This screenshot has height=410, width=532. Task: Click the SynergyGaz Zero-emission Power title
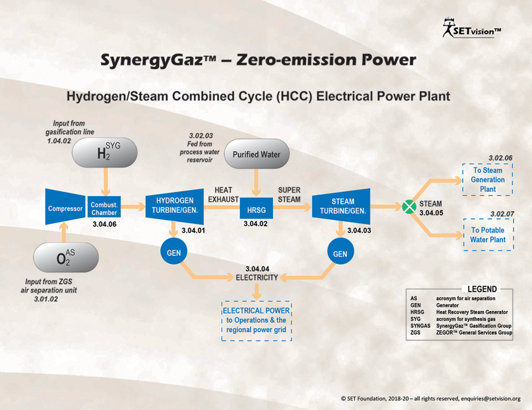click(258, 60)
